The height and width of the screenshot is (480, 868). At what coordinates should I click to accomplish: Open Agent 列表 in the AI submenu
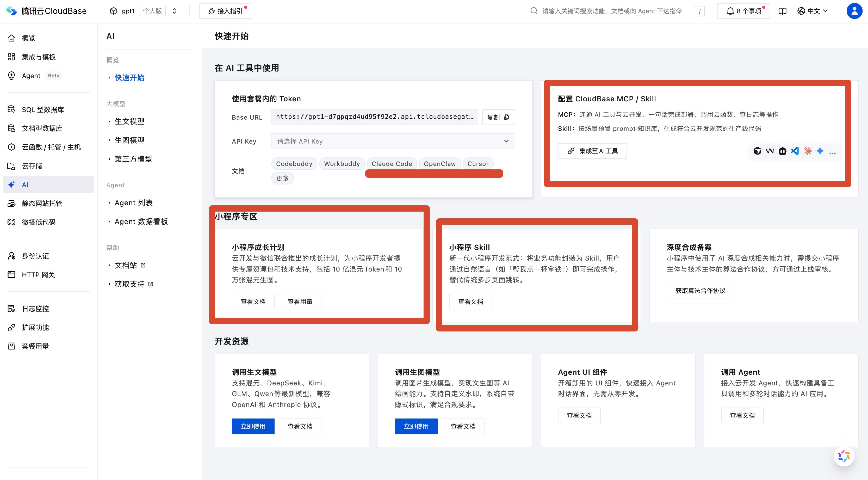133,203
